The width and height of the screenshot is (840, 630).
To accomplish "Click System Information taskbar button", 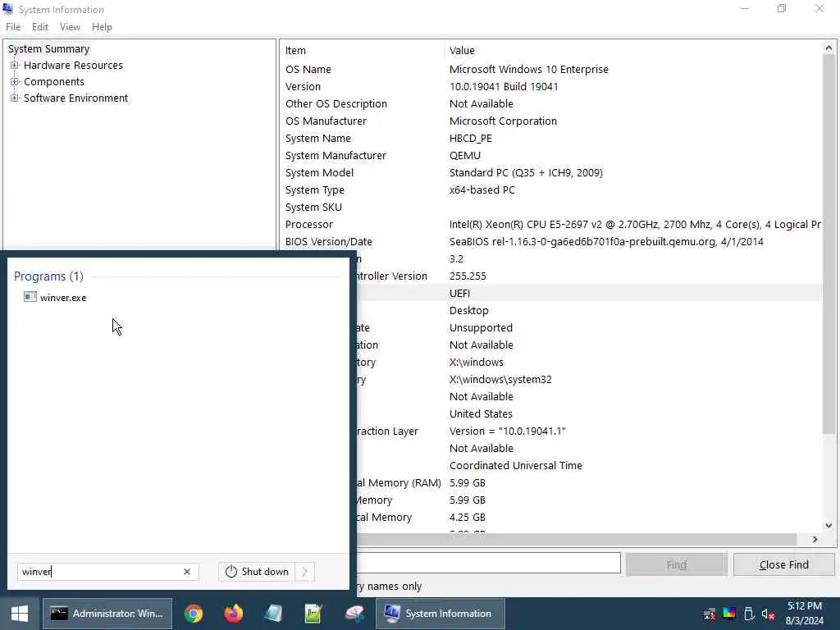I will (x=440, y=614).
